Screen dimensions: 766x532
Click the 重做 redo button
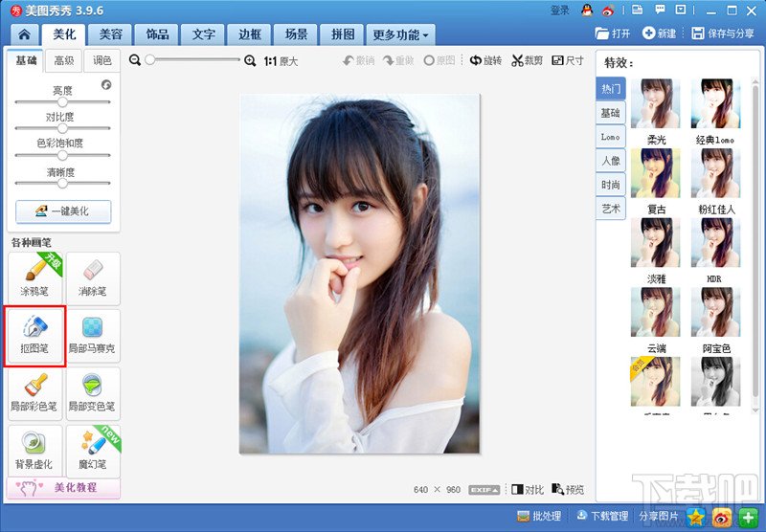[398, 60]
